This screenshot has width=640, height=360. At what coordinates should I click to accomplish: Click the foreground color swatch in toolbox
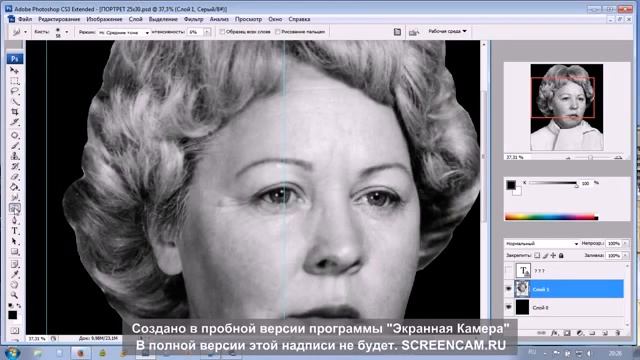[x=12, y=315]
